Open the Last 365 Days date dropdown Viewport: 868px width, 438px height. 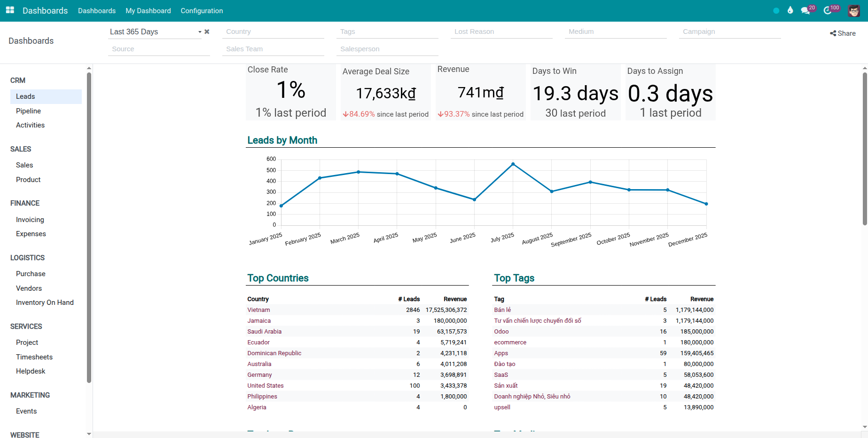[199, 32]
